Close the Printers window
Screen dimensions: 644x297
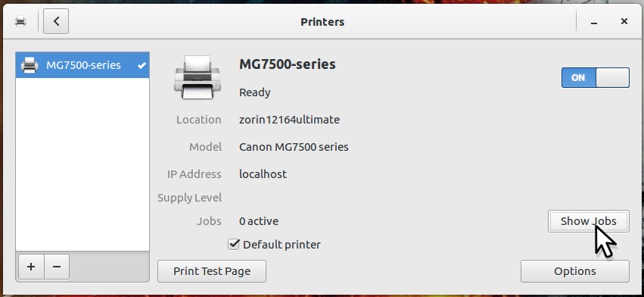(624, 21)
